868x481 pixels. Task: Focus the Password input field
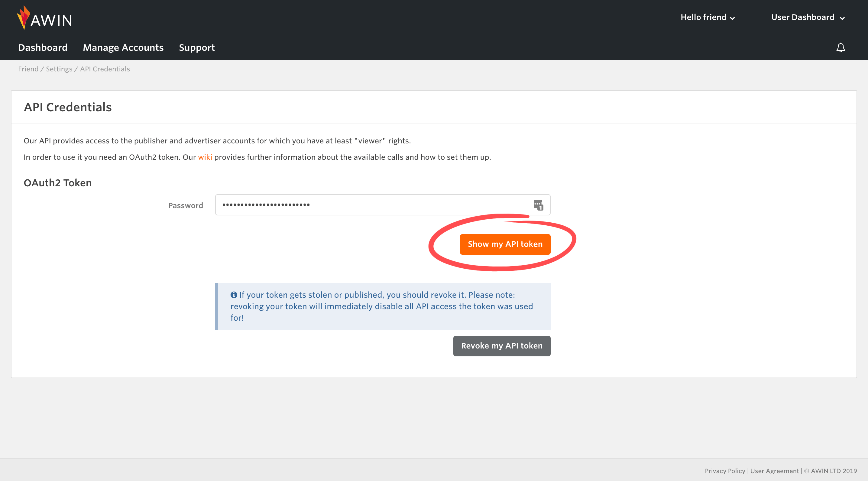tap(383, 205)
